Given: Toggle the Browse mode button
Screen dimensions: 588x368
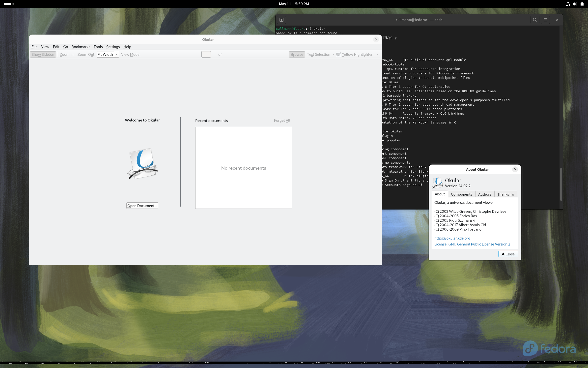Looking at the screenshot, I should click(x=297, y=54).
